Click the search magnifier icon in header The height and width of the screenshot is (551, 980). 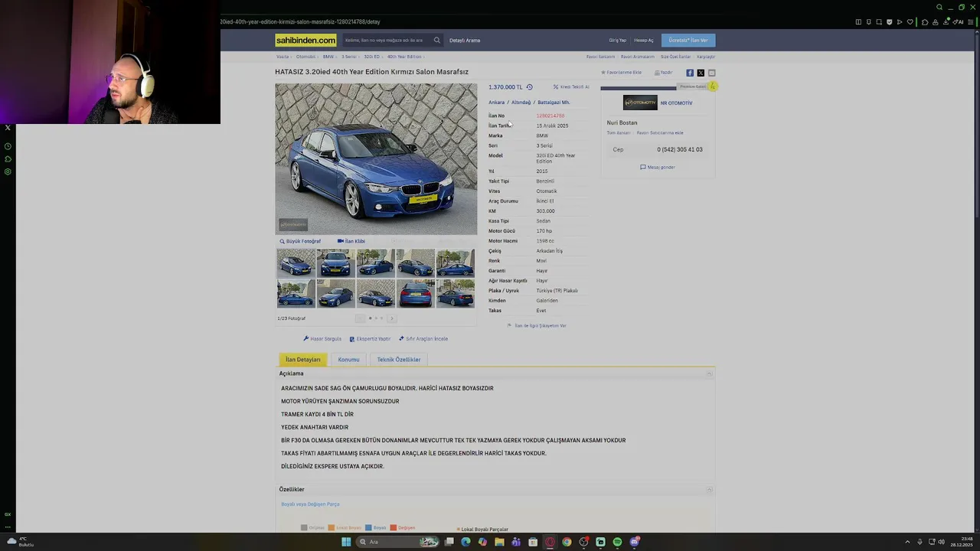pos(437,40)
